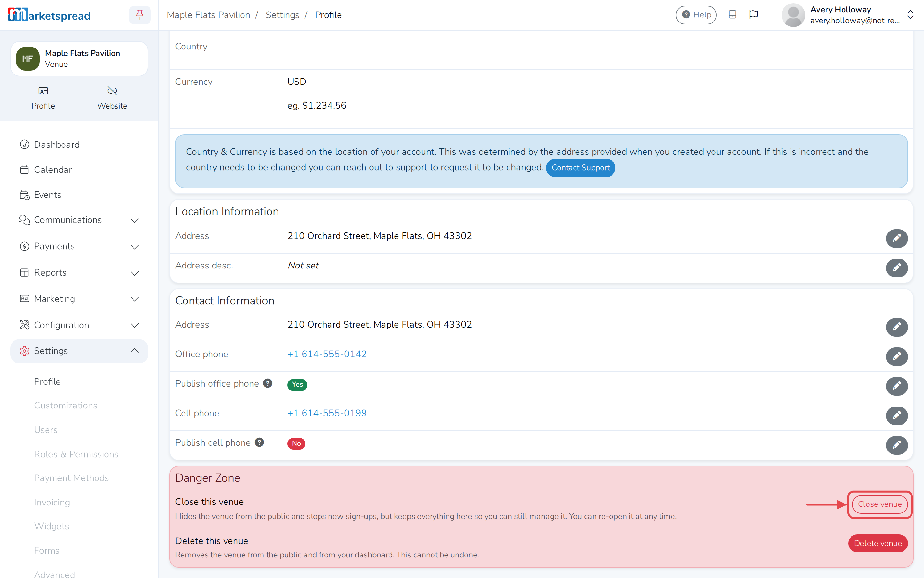Screen dimensions: 924x578
Task: Edit Address desc. pencil icon
Action: [896, 268]
